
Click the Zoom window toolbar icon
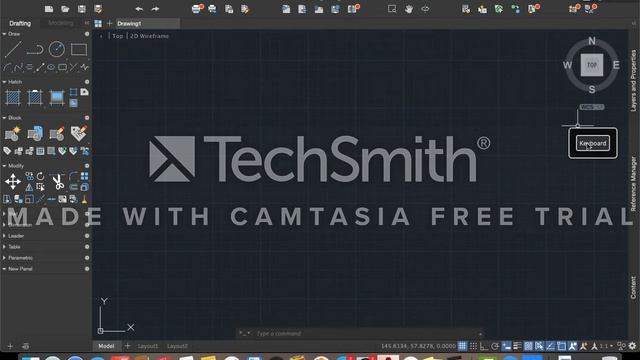pyautogui.click(x=392, y=9)
